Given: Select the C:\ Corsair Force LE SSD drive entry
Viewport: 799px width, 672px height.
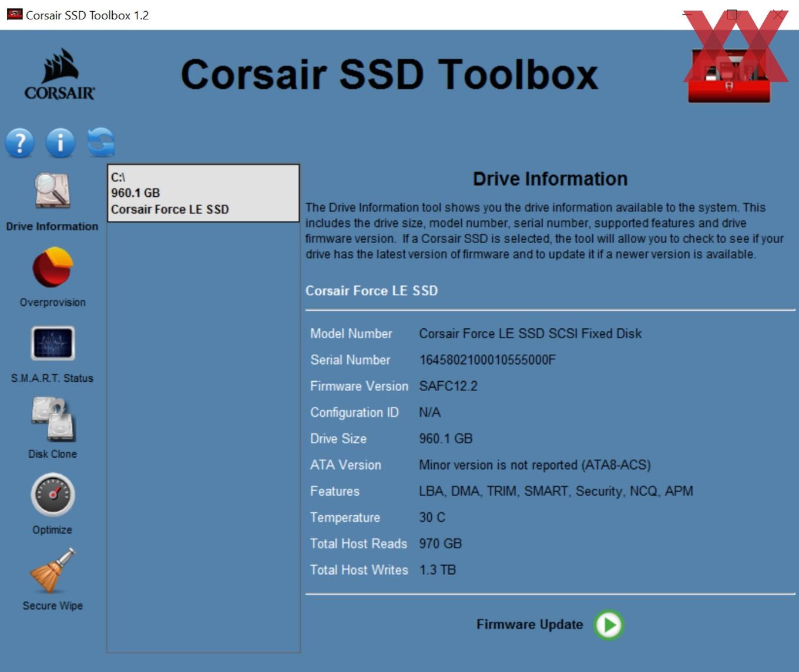Looking at the screenshot, I should pos(203,193).
